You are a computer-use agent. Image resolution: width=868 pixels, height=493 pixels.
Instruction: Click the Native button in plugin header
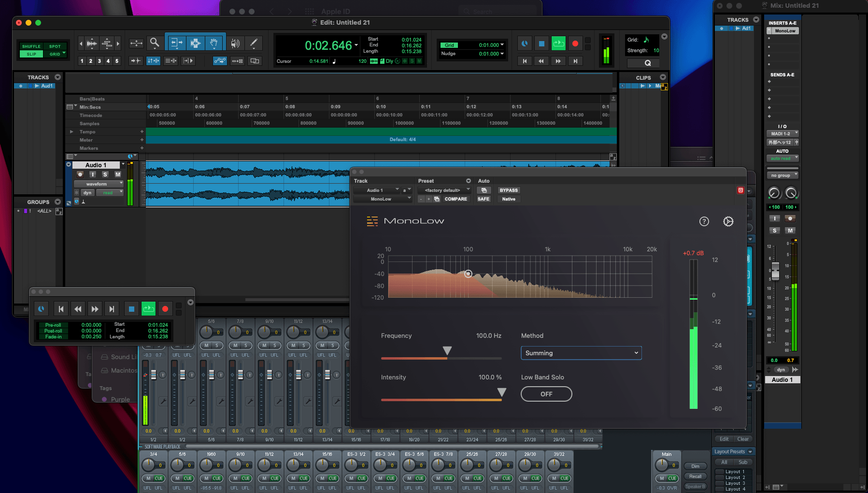coord(509,199)
